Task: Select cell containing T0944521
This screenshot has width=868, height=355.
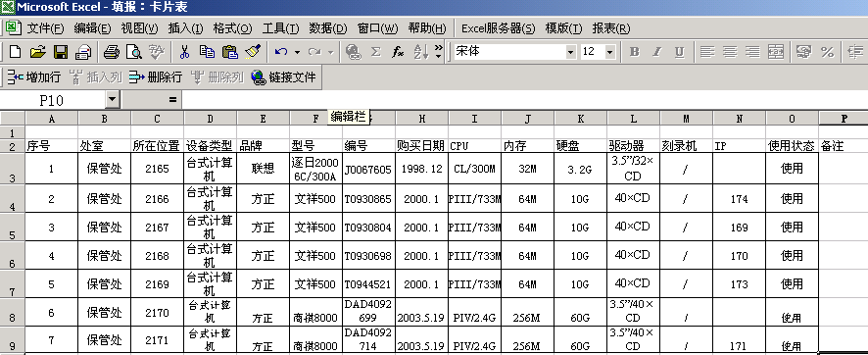Action: (368, 284)
